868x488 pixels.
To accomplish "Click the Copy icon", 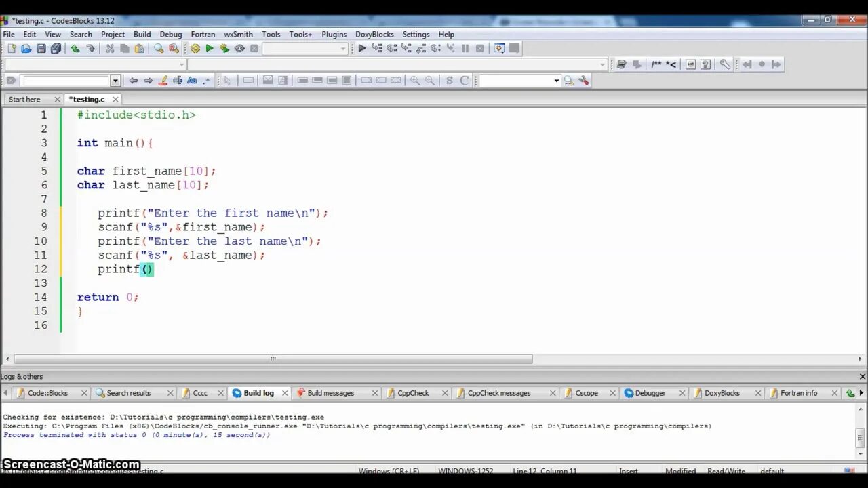I will coord(125,48).
